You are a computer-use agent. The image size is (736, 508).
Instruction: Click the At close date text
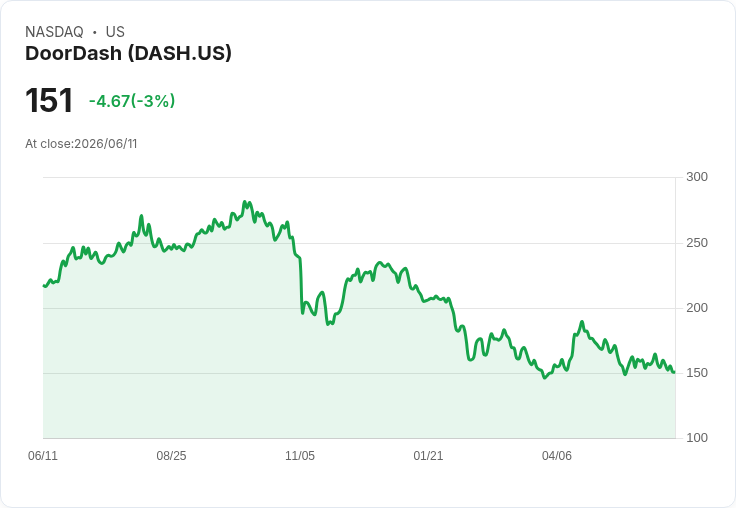click(x=81, y=144)
